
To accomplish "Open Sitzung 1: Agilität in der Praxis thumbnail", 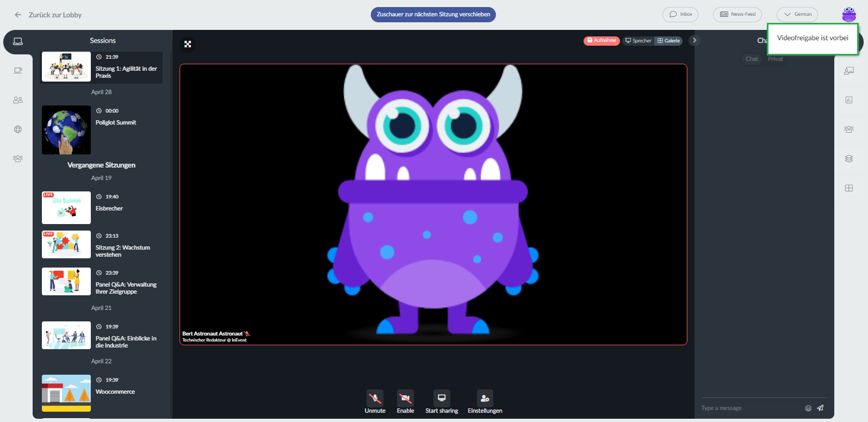I will click(x=66, y=66).
